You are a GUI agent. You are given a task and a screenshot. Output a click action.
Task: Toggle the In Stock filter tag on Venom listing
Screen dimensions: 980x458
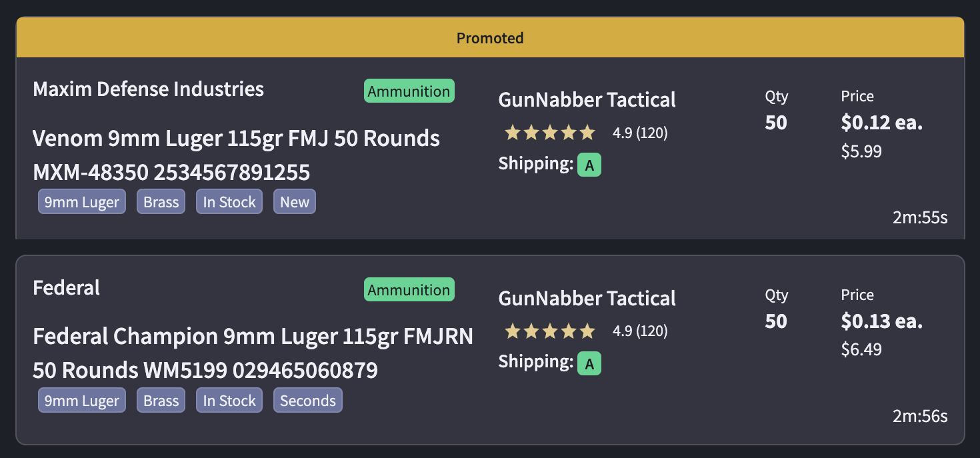tap(229, 201)
